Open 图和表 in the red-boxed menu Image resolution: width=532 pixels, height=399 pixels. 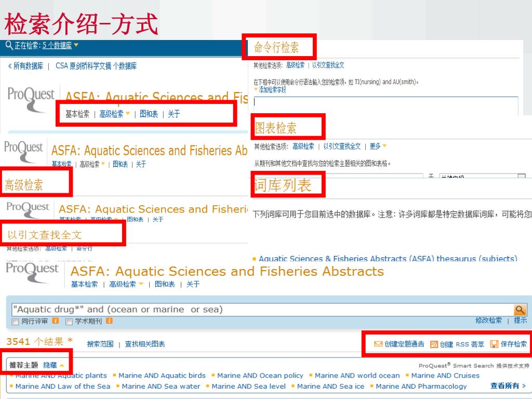click(149, 114)
